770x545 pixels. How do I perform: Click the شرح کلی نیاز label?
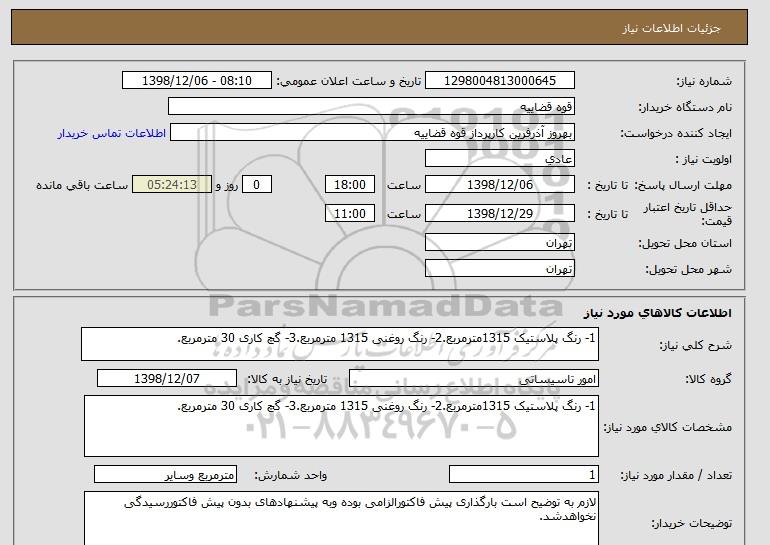tap(695, 346)
